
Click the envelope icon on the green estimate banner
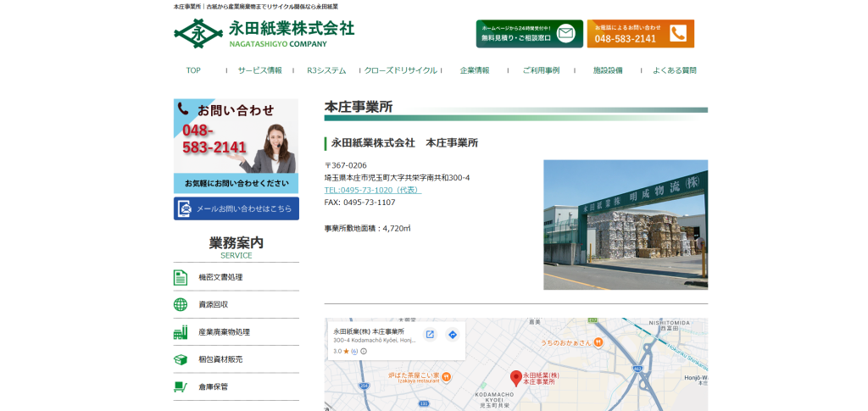[565, 34]
